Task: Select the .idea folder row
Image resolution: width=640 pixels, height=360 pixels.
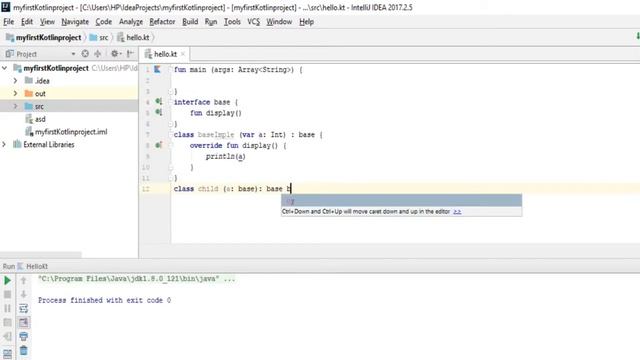Action: (x=69, y=80)
